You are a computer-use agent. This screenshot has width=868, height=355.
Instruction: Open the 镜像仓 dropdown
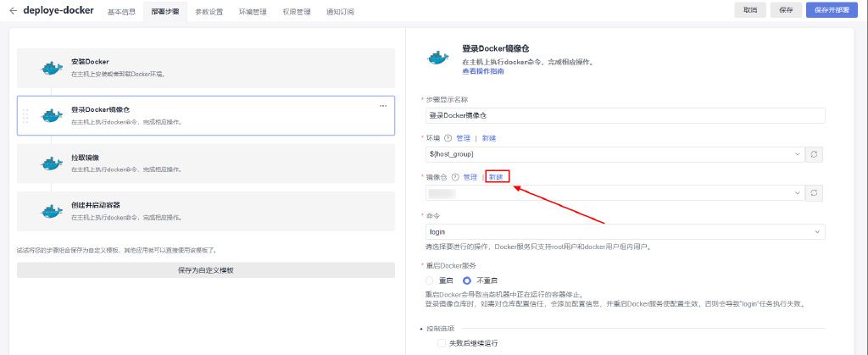pyautogui.click(x=615, y=193)
